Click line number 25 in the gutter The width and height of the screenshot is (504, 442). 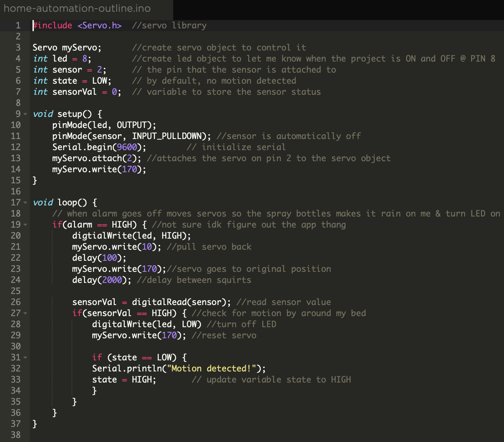(16, 291)
